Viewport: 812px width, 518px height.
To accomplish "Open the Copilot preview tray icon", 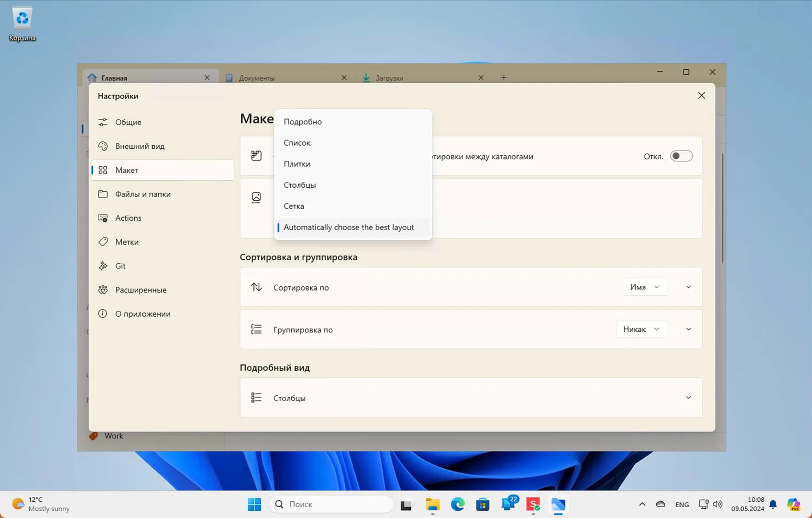I will tap(794, 504).
